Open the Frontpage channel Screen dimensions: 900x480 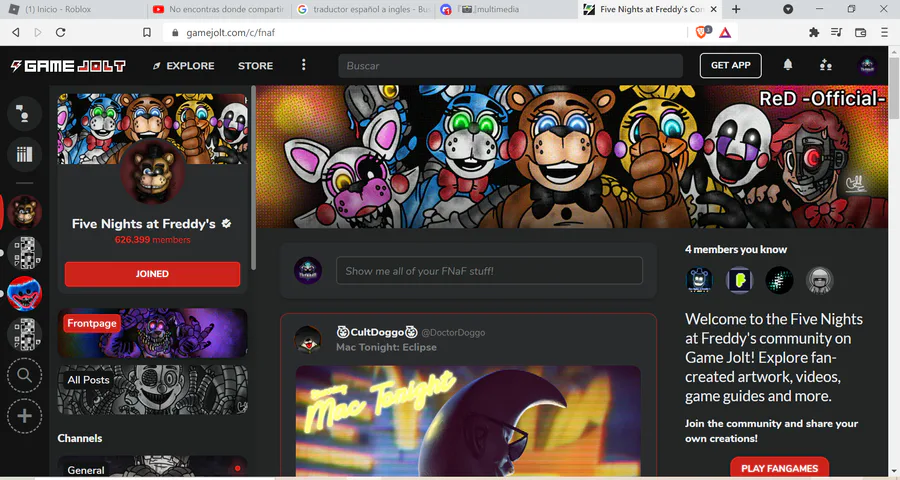point(152,333)
